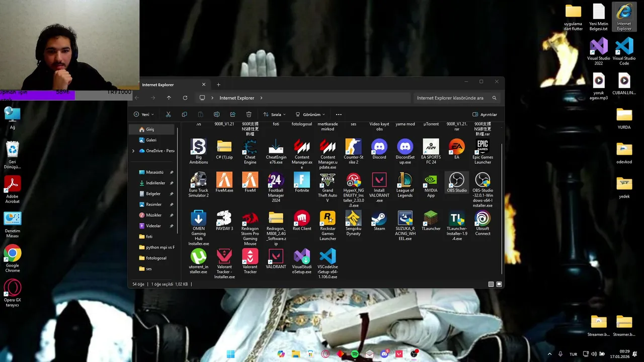This screenshot has width=644, height=362.
Task: Select the Rockstar Games Launcher icon
Action: [328, 218]
